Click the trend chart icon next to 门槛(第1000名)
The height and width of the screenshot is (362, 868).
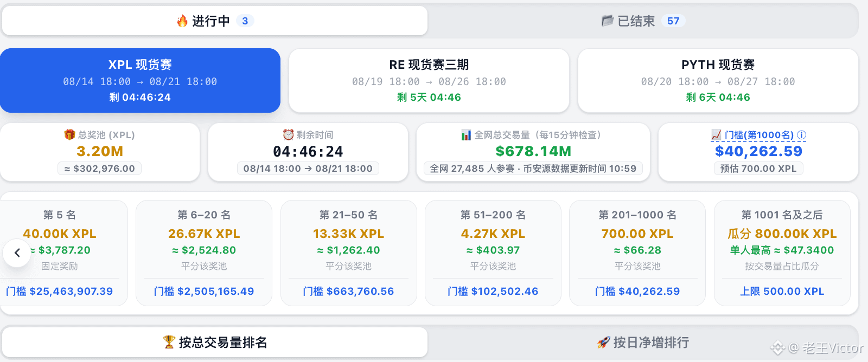coord(716,134)
